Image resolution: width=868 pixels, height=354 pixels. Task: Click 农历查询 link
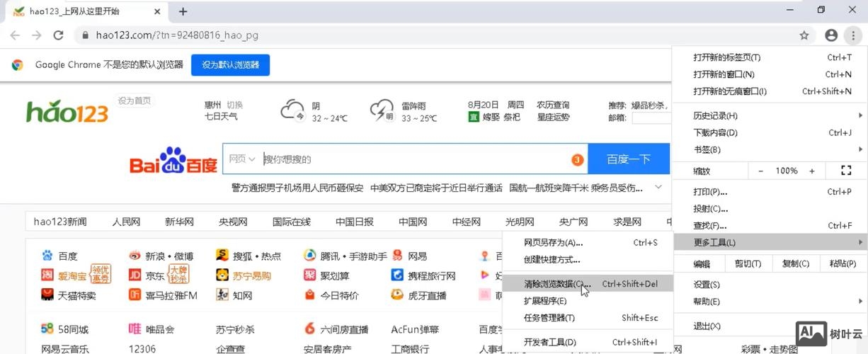click(x=553, y=105)
